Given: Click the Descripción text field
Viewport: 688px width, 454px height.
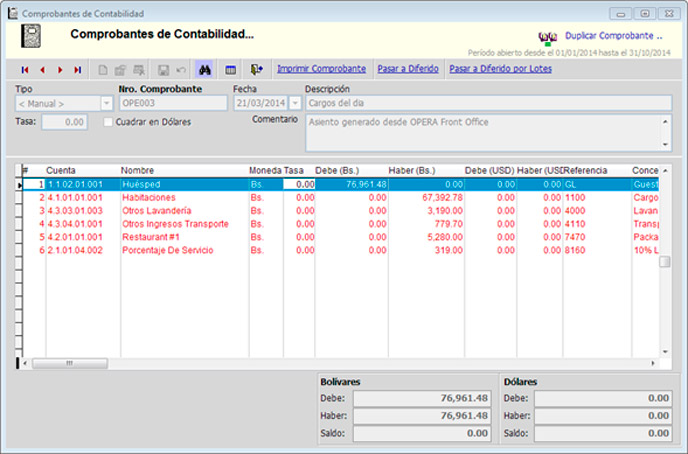Looking at the screenshot, I should coord(488,103).
